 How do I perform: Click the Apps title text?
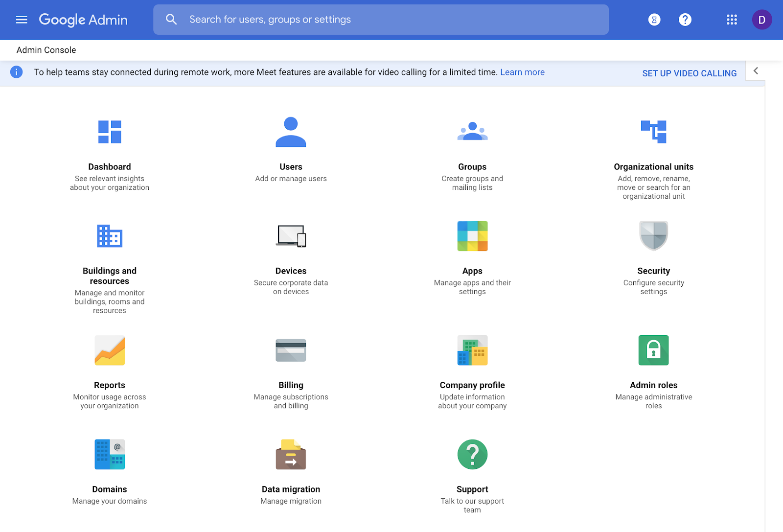(472, 271)
